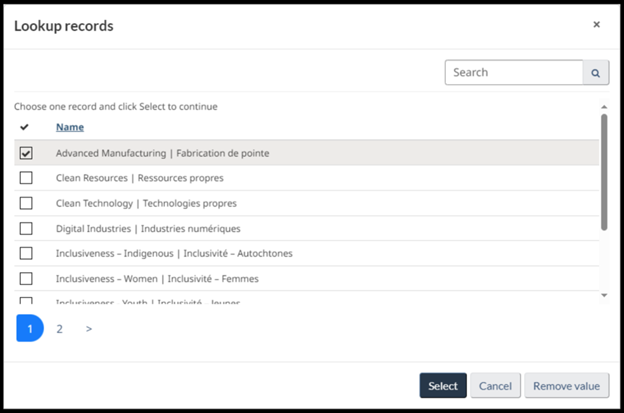
Task: Select the Digital Industries checkbox
Action: [x=26, y=228]
